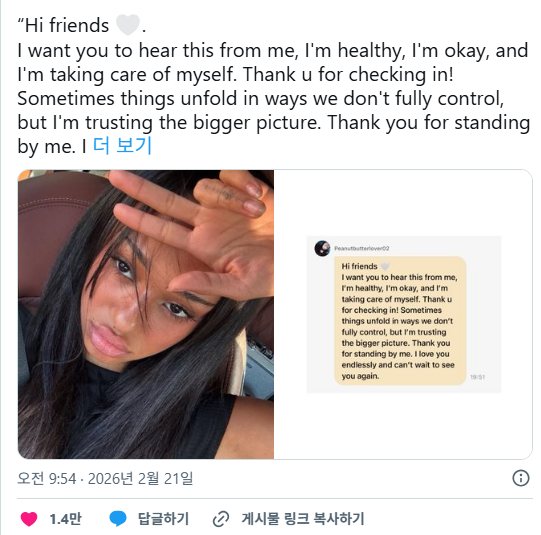The image size is (541, 535).
Task: Click the 19:51 time beside the message bubble
Action: (478, 377)
